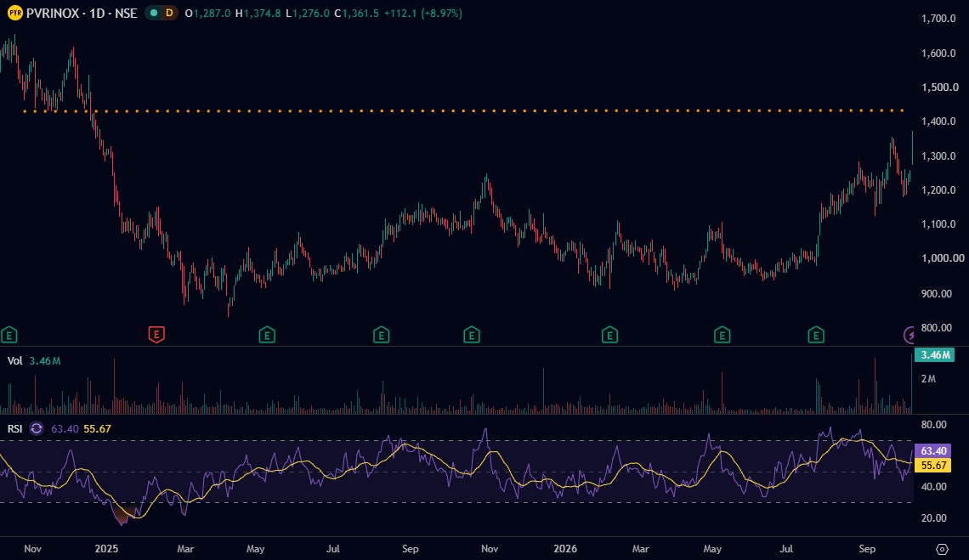
Task: Open the May 2025 earnings E marker
Action: click(266, 335)
